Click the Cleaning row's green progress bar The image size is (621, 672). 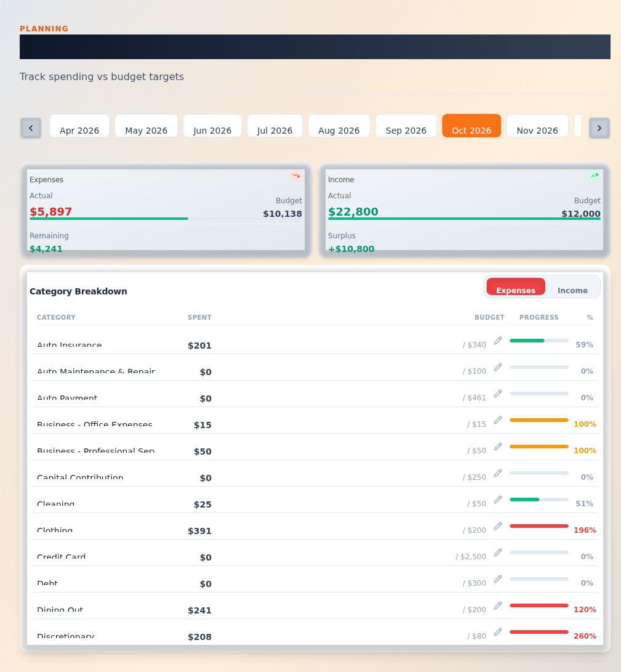pyautogui.click(x=539, y=500)
